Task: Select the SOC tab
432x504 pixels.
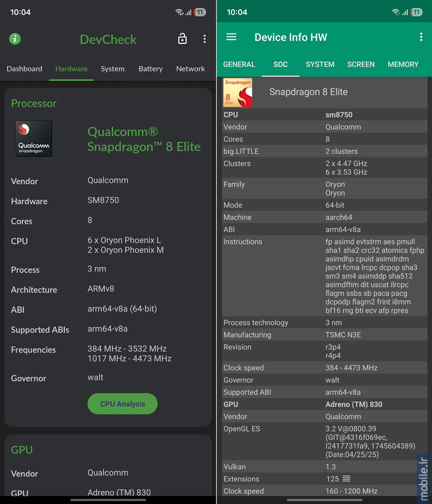Action: coord(280,64)
